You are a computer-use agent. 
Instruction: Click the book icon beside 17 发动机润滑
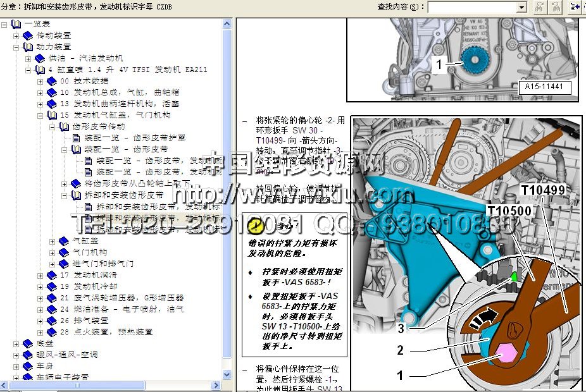[x=52, y=275]
